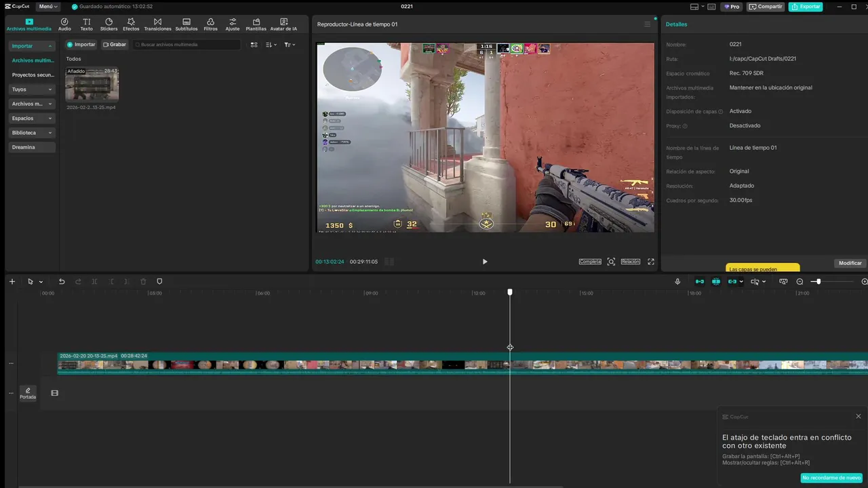
Task: Select Dreamina in sidebar
Action: pyautogui.click(x=32, y=147)
